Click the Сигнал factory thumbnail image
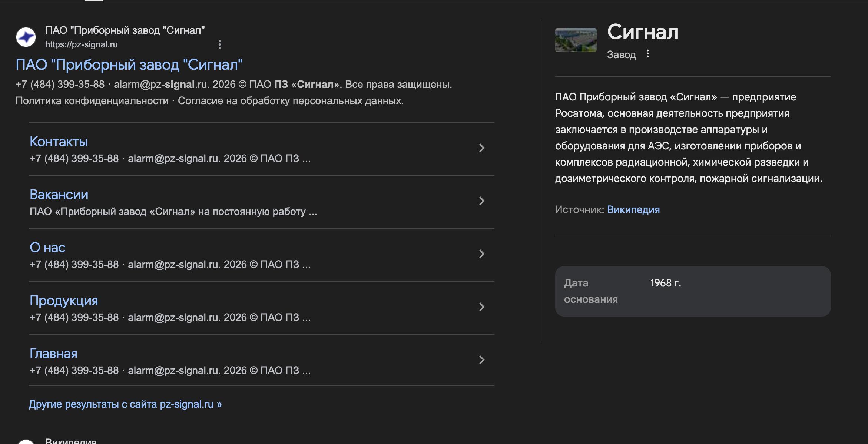Image resolution: width=868 pixels, height=444 pixels. [x=576, y=40]
